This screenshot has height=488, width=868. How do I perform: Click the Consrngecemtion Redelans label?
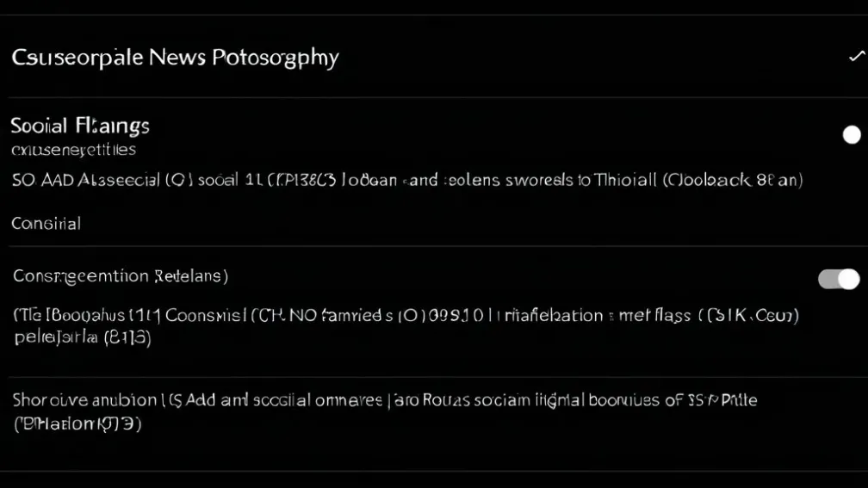pos(121,276)
